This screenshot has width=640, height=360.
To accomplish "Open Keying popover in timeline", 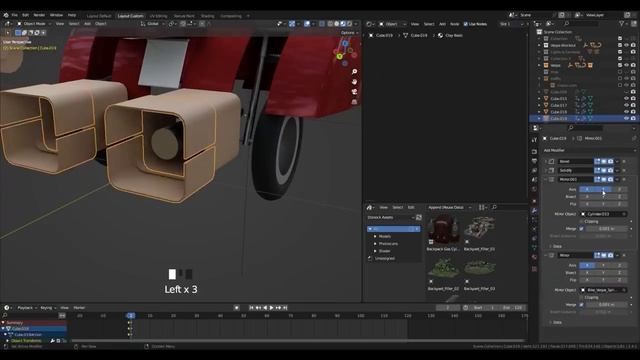I will [48, 308].
